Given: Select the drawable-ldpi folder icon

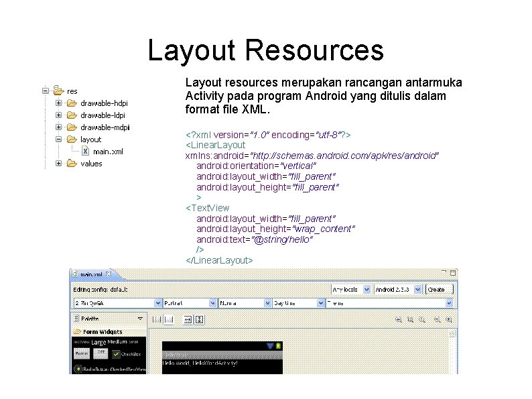Looking at the screenshot, I should point(72,115).
